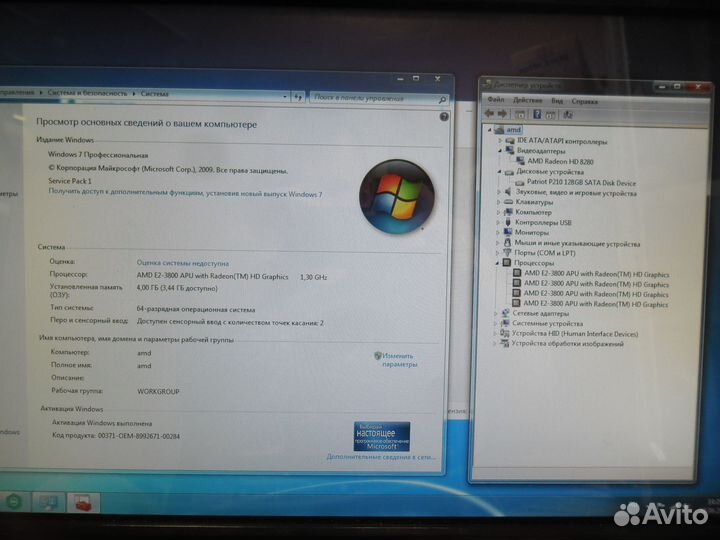720x540 pixels.
Task: Click 64-разрядная операционная система text
Action: [196, 309]
